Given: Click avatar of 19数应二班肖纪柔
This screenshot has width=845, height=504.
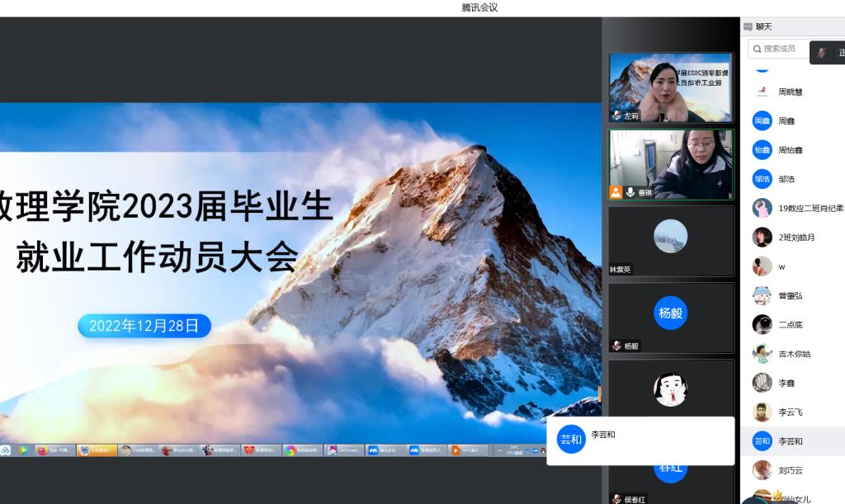Looking at the screenshot, I should click(x=762, y=208).
